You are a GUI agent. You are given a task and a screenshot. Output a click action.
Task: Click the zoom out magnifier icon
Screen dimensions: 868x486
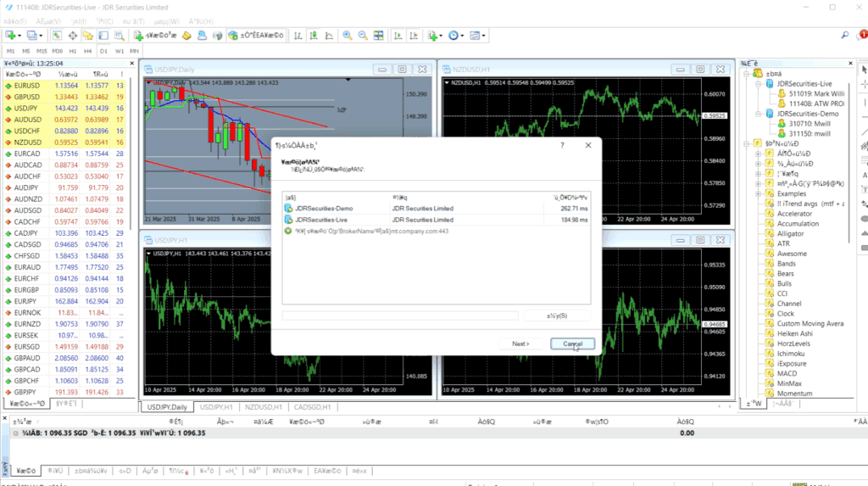point(363,36)
